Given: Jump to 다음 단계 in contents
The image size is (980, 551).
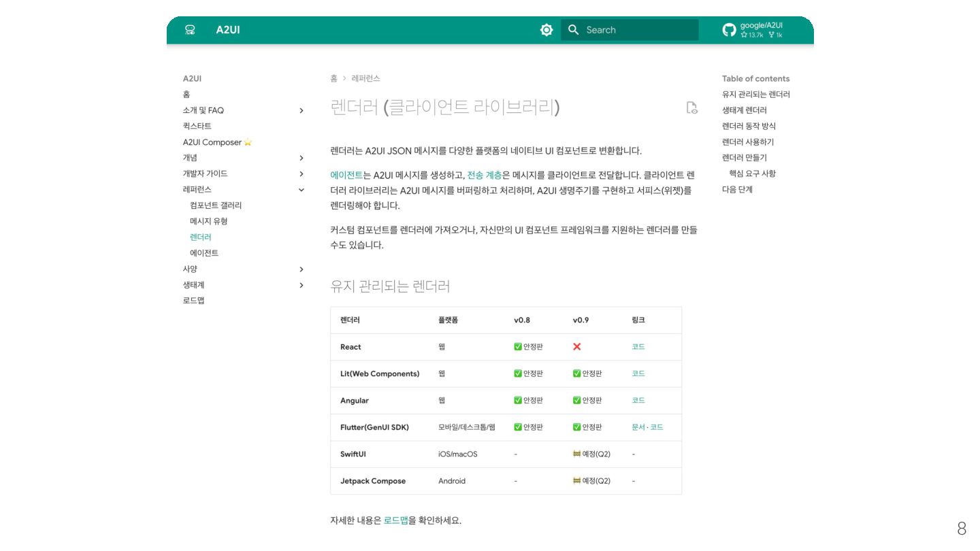Looking at the screenshot, I should [737, 190].
